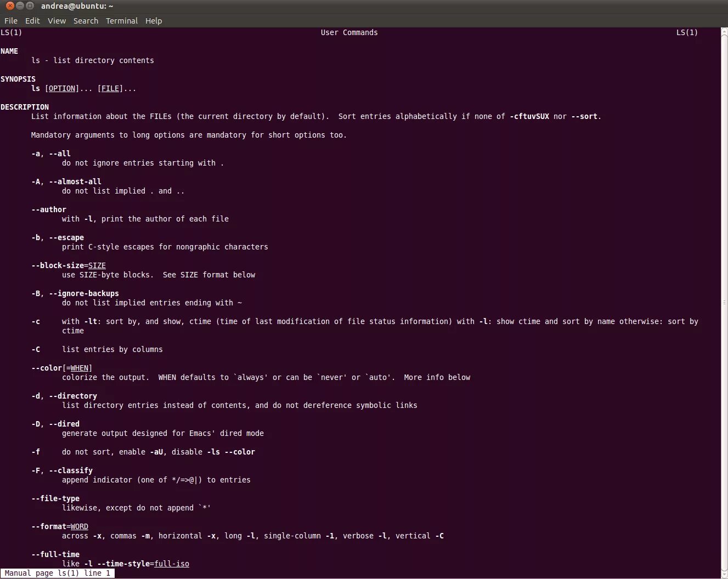This screenshot has height=579, width=728.
Task: Click the underlined 'full-iso' text
Action: tap(172, 564)
